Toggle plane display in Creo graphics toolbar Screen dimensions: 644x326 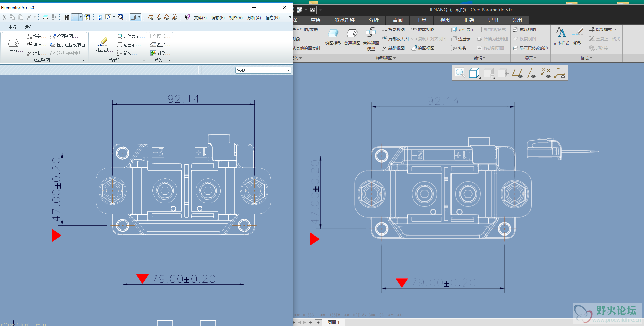click(x=517, y=73)
